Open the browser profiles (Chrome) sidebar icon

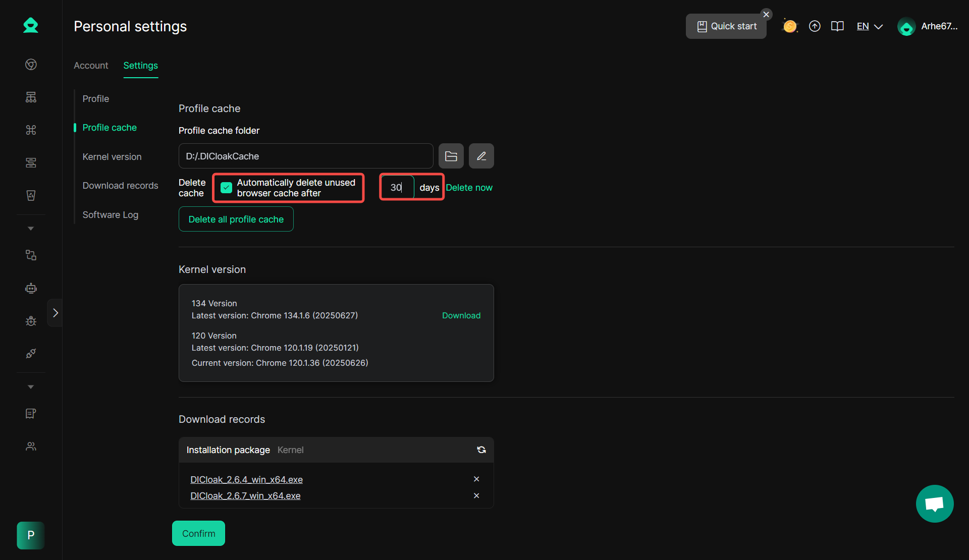[x=31, y=65]
